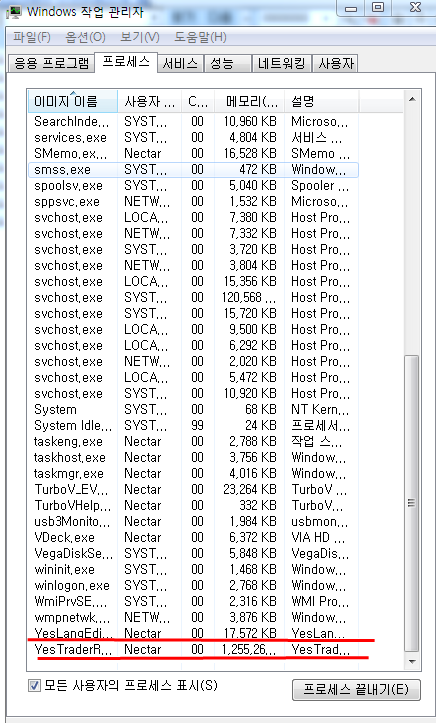Click the maximize window button
The height and width of the screenshot is (723, 436).
378,7
